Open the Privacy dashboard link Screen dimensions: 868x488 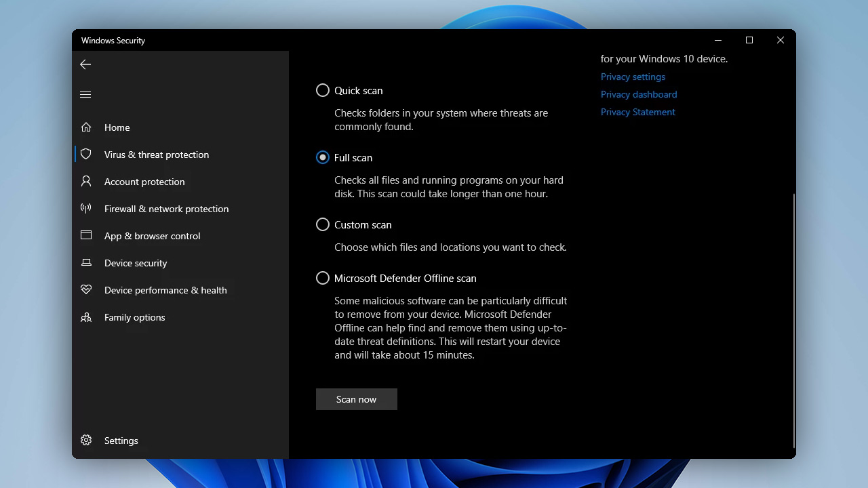pyautogui.click(x=639, y=94)
